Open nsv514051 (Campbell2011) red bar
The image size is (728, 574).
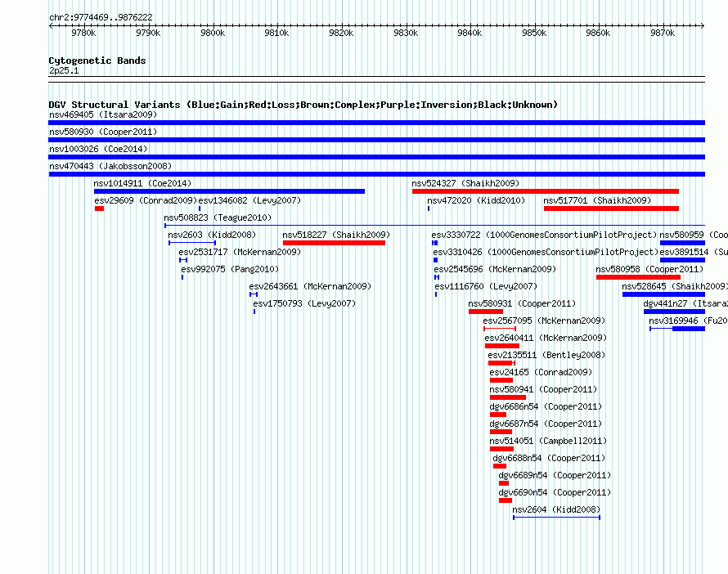click(x=502, y=449)
